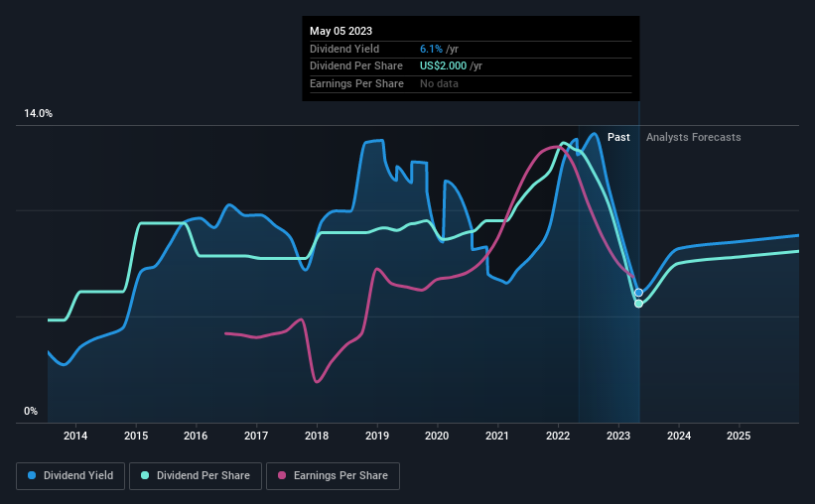Toggle the Earnings Per Share legend button
Image resolution: width=815 pixels, height=504 pixels.
coord(333,476)
